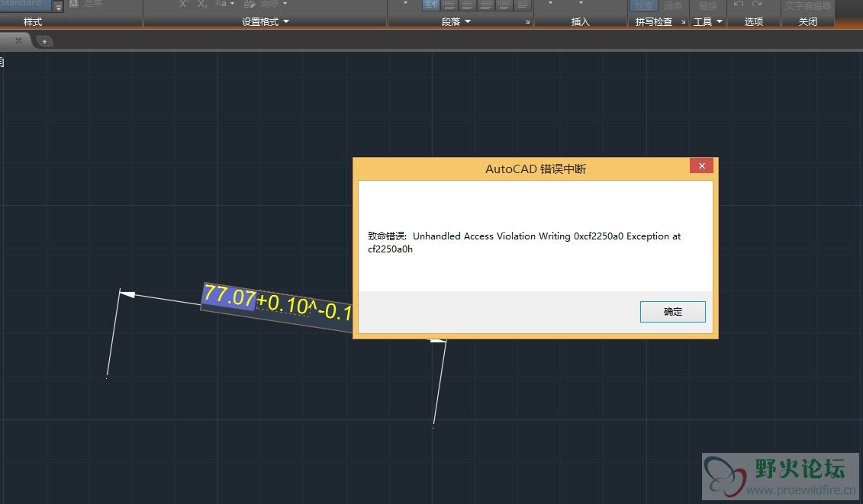Redo with the ribbon redo arrow
The height and width of the screenshot is (504, 863).
pos(758,4)
